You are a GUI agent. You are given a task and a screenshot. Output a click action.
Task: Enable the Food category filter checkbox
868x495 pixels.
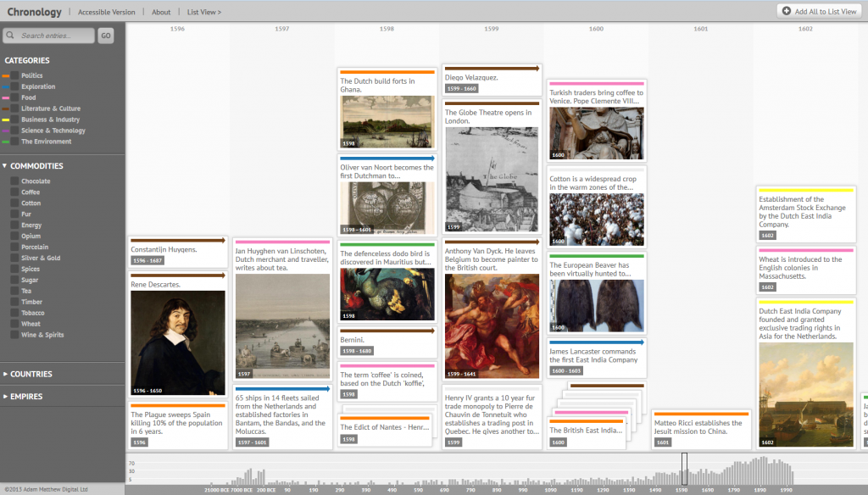15,97
